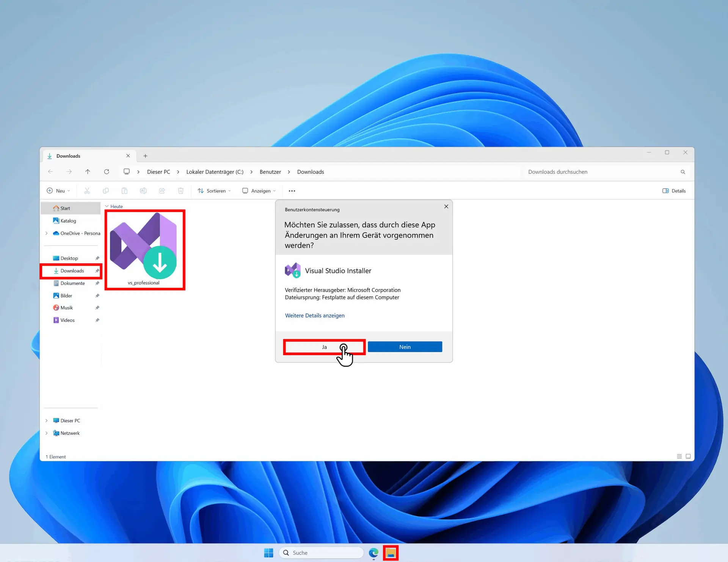Expand chevron after Dieser PC breadcrumb
Image resolution: width=728 pixels, height=562 pixels.
(x=178, y=172)
